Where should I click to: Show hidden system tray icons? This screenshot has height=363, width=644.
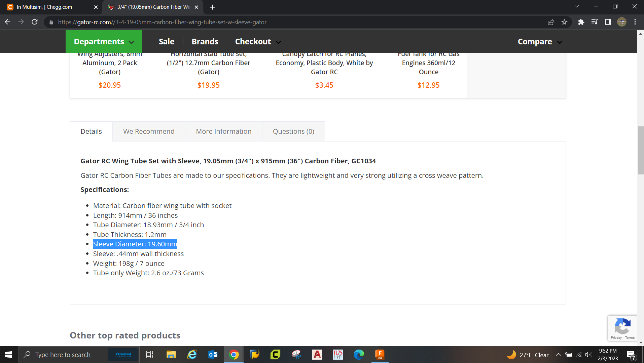point(558,355)
